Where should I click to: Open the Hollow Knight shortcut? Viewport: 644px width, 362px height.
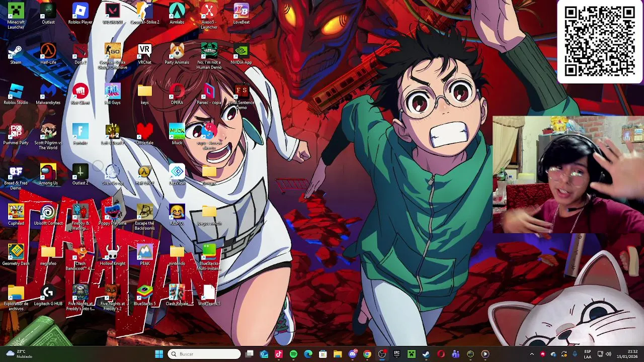(x=113, y=255)
